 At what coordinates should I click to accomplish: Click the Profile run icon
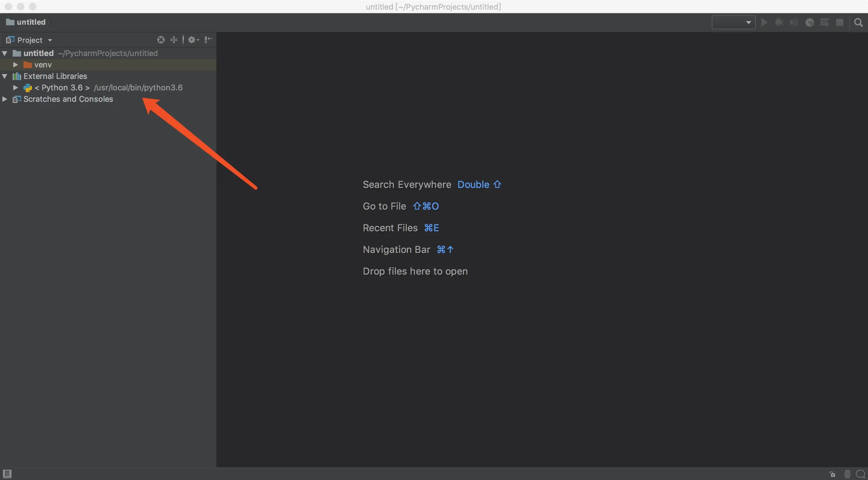pos(809,23)
